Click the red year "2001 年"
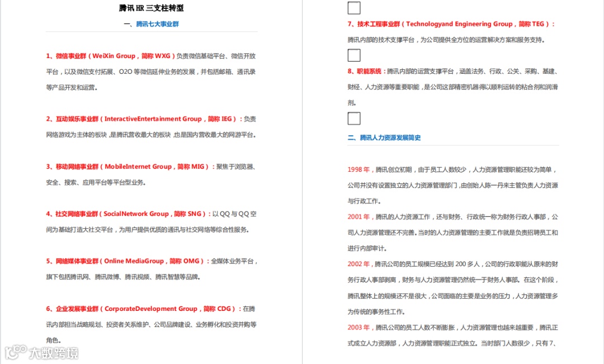The width and height of the screenshot is (604, 364). (x=358, y=217)
